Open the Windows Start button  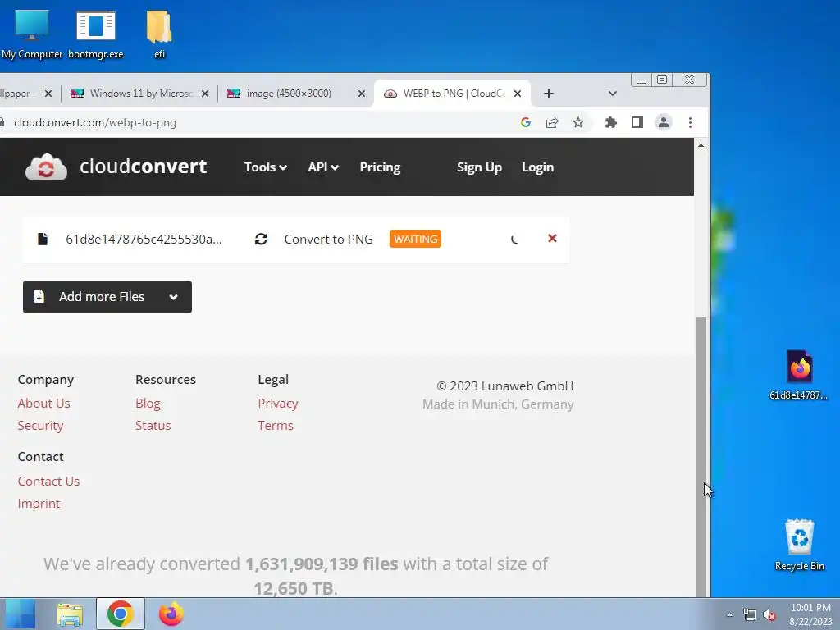pos(21,614)
